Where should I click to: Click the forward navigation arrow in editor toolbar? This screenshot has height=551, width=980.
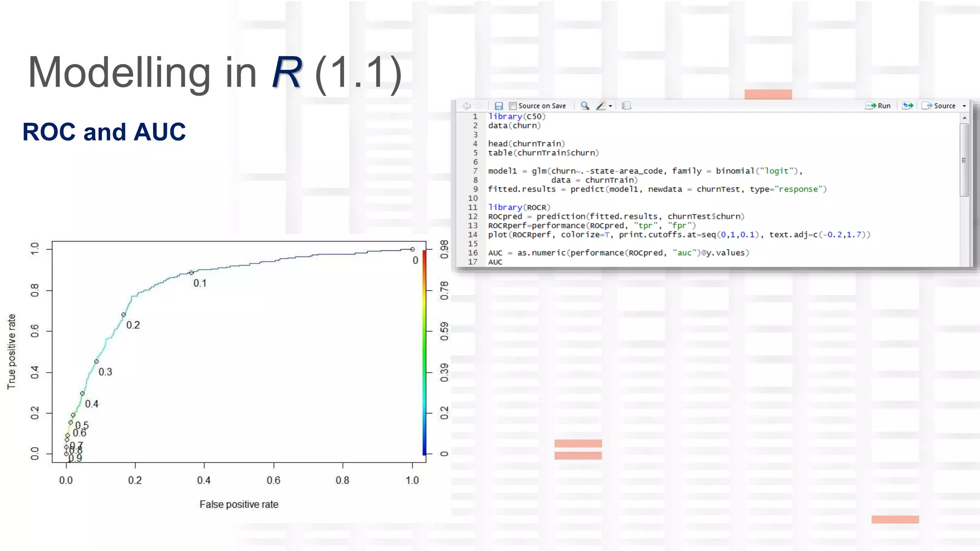[x=479, y=106]
